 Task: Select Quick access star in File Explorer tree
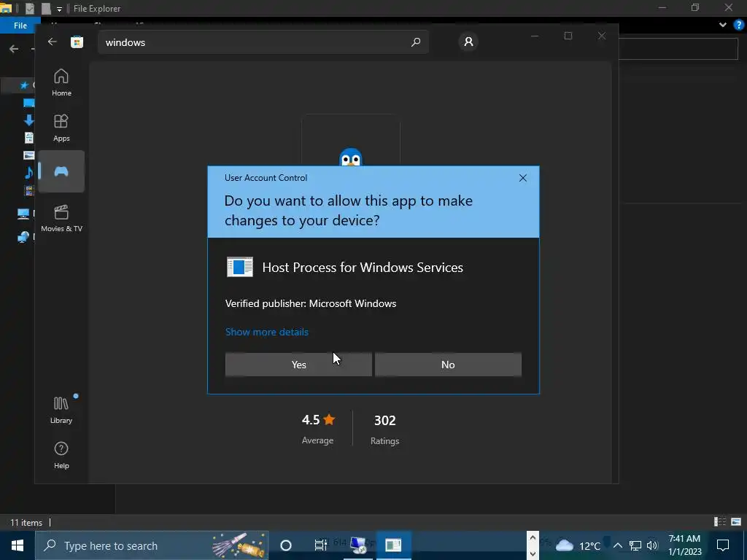(x=24, y=85)
